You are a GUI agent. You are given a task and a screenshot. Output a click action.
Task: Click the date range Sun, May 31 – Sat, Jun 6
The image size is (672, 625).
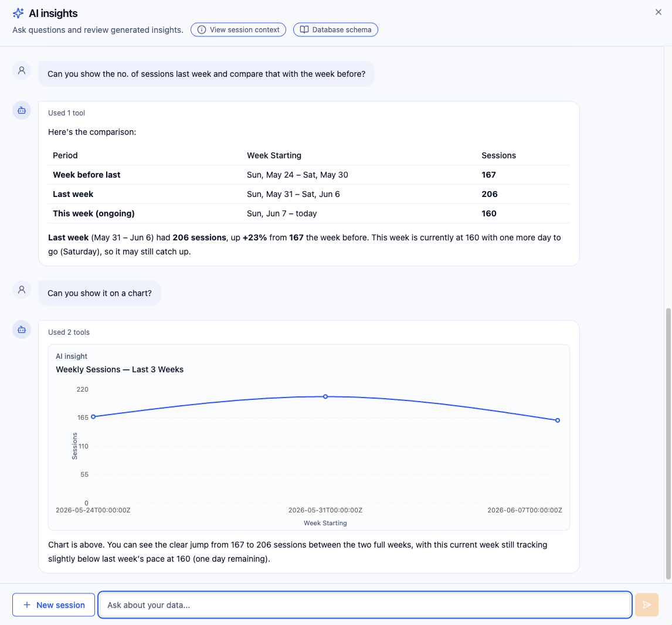coord(293,194)
